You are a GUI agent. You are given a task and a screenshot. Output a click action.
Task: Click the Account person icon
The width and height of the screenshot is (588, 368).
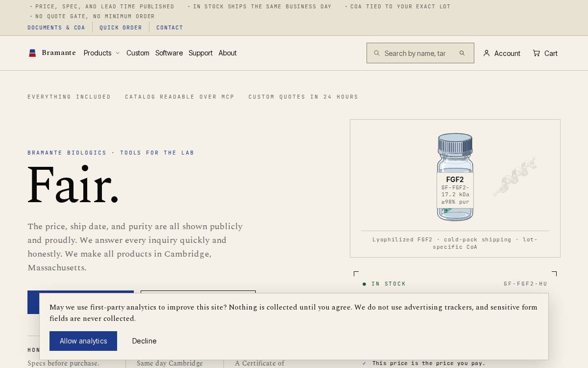(487, 53)
